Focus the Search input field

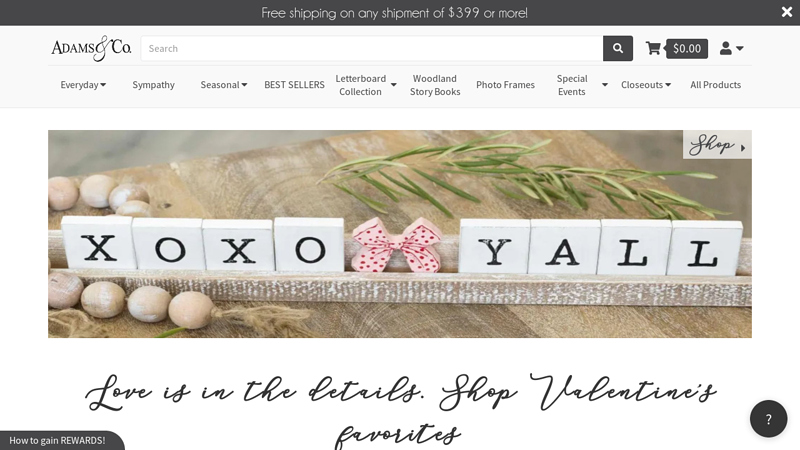372,48
